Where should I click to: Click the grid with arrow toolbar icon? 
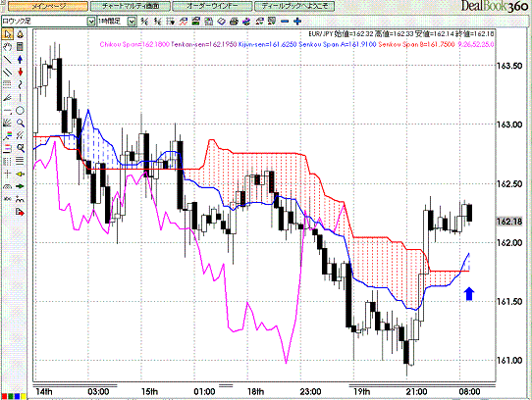point(171,21)
